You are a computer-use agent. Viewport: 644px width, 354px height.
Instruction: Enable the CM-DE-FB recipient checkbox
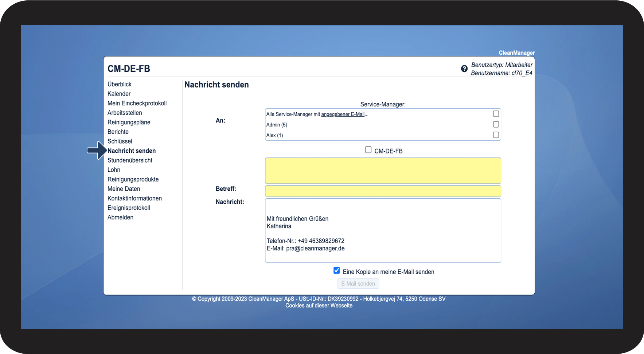(368, 150)
